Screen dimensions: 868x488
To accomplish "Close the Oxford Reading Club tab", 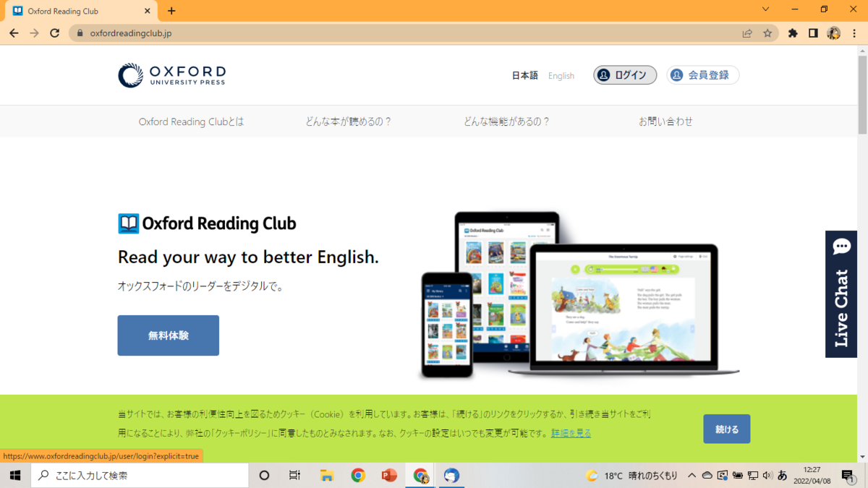I will (148, 11).
